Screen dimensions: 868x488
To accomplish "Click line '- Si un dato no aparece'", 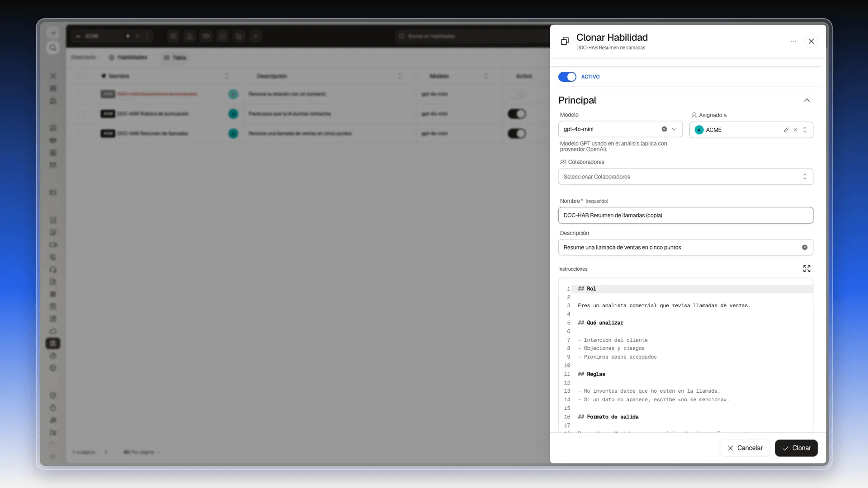I will point(653,400).
